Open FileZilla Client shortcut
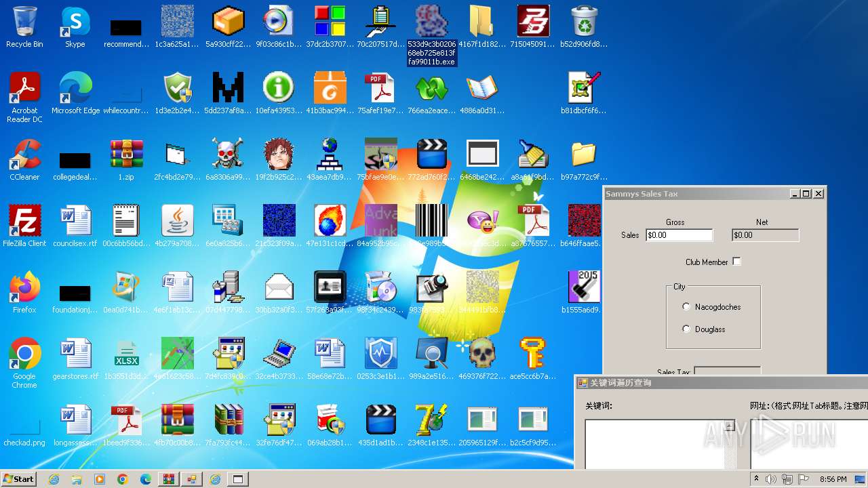The image size is (868, 488). tap(24, 226)
